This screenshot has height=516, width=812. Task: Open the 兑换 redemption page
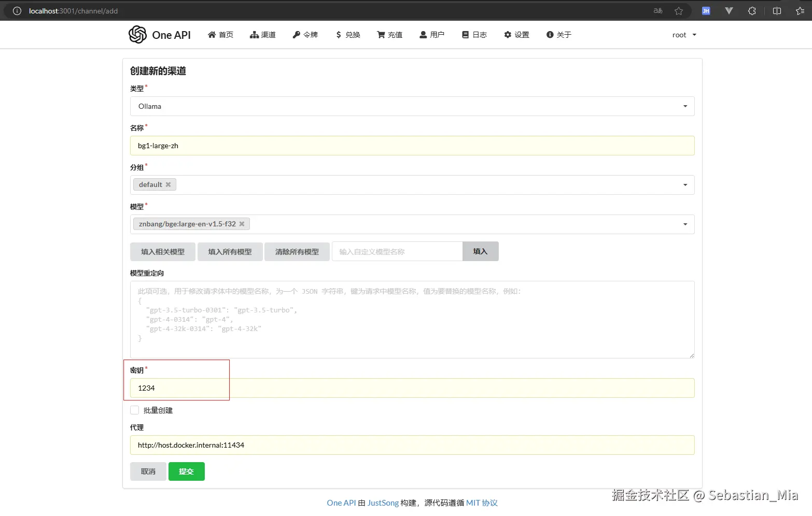[x=348, y=35]
